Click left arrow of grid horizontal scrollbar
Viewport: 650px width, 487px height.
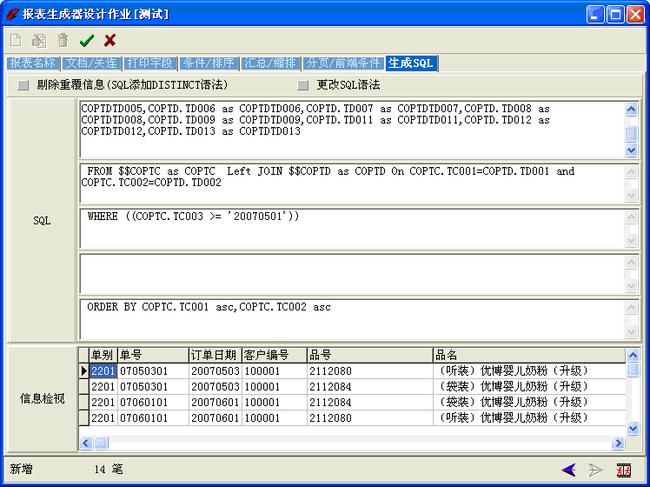pyautogui.click(x=86, y=443)
